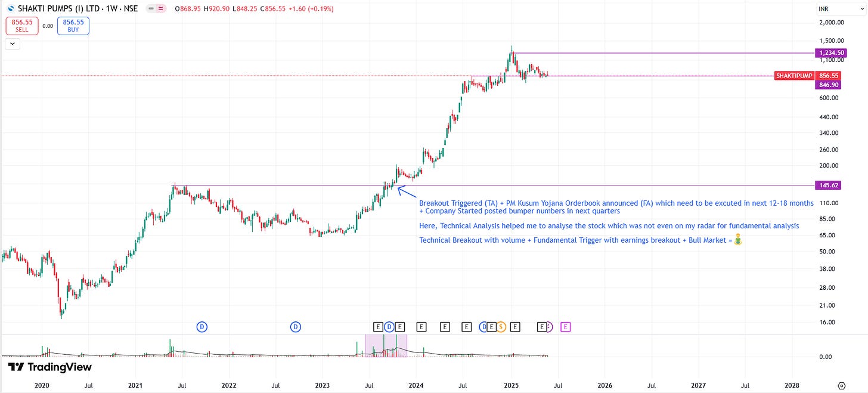Select the earnings marker near August 2023
The width and height of the screenshot is (868, 393).
click(x=378, y=326)
